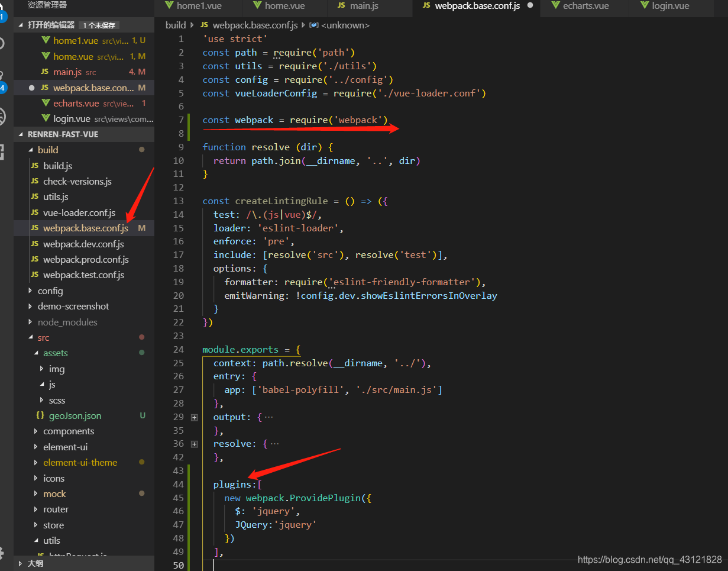Image resolution: width=728 pixels, height=571 pixels.
Task: Open utils.js in build folder
Action: [x=56, y=196]
